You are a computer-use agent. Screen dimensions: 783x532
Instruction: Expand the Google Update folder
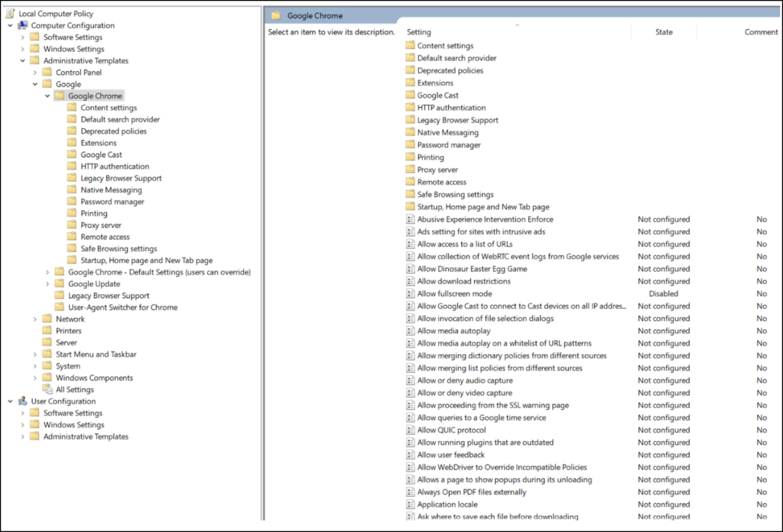47,284
